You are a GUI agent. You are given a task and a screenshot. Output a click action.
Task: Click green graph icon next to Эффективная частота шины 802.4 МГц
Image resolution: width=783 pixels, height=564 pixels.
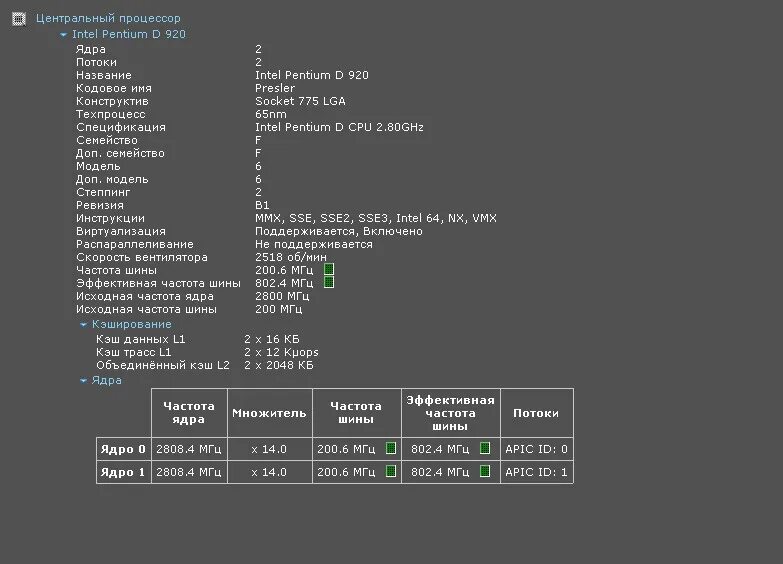click(x=329, y=283)
